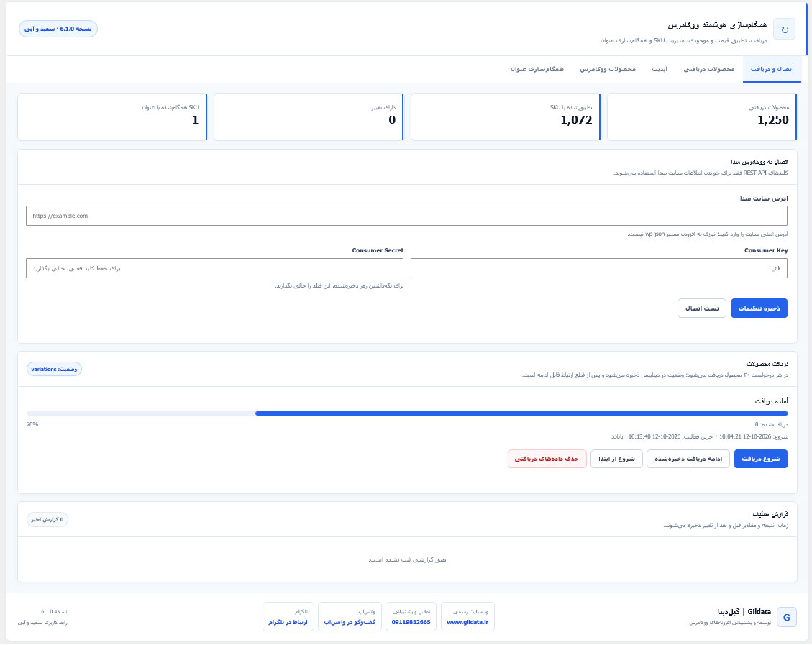Click the "اتصال به ووکامرس مبدا" heading
Image resolution: width=812 pixels, height=645 pixels.
(x=759, y=162)
